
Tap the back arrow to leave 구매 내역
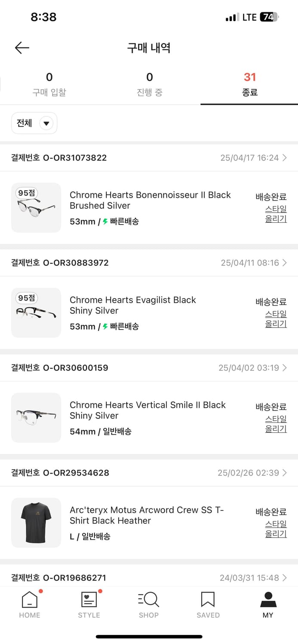click(22, 48)
